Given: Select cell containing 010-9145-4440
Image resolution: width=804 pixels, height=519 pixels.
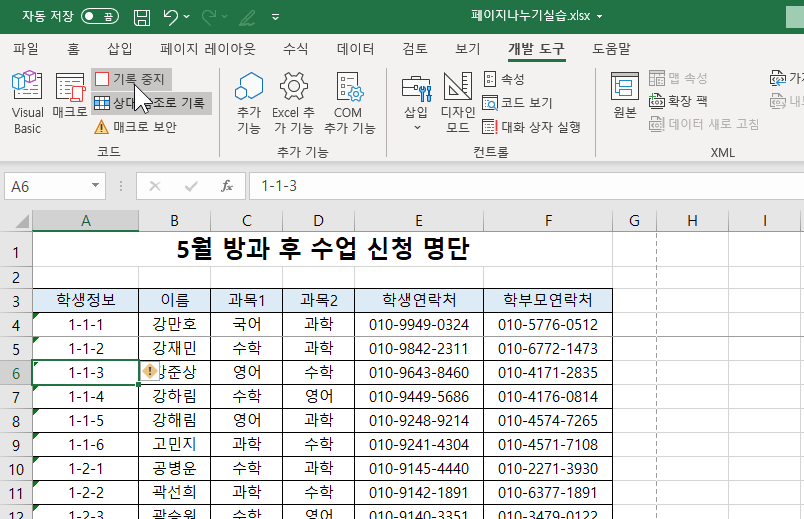Looking at the screenshot, I should [x=418, y=469].
